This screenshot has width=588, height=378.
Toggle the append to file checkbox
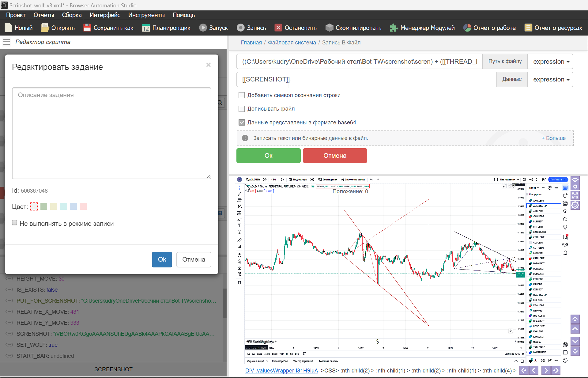point(242,109)
